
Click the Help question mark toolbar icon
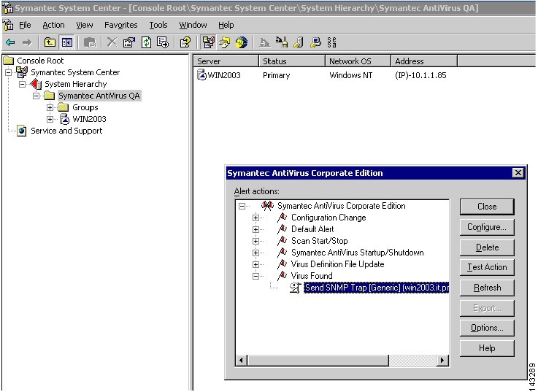(x=185, y=42)
